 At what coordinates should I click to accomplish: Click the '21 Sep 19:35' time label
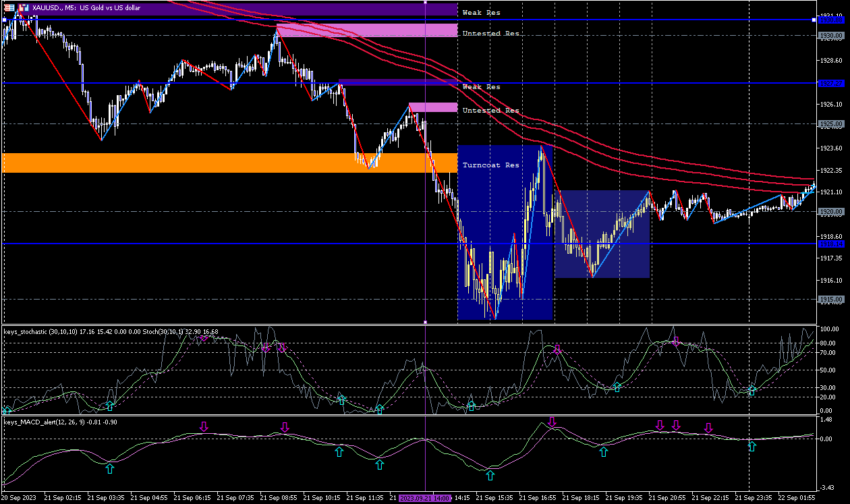tap(624, 498)
